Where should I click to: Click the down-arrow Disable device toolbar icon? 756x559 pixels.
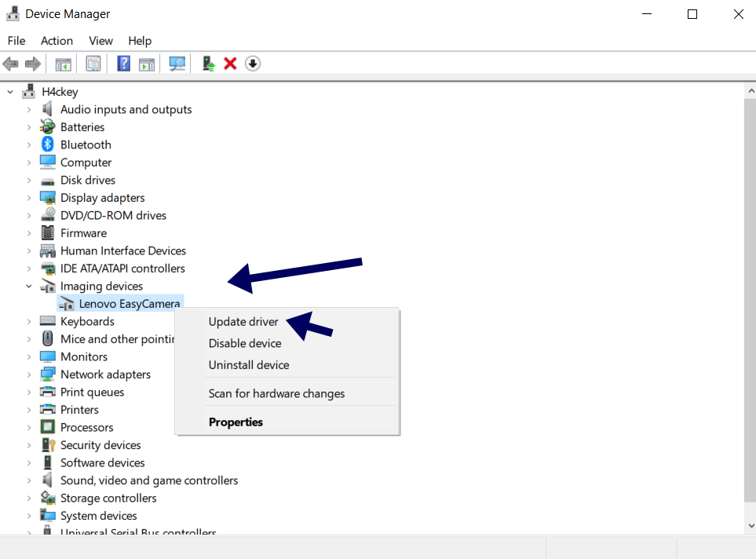point(252,64)
